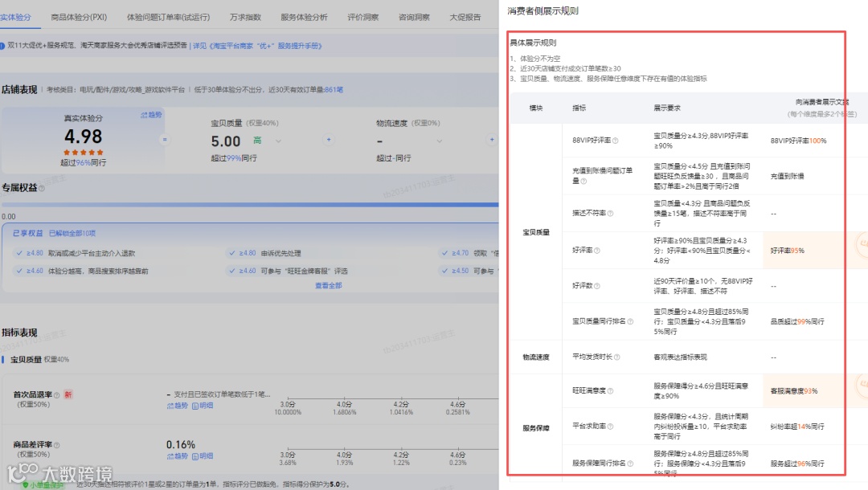Click the ≥4.80 申诉优先处理 benefit

[265, 253]
